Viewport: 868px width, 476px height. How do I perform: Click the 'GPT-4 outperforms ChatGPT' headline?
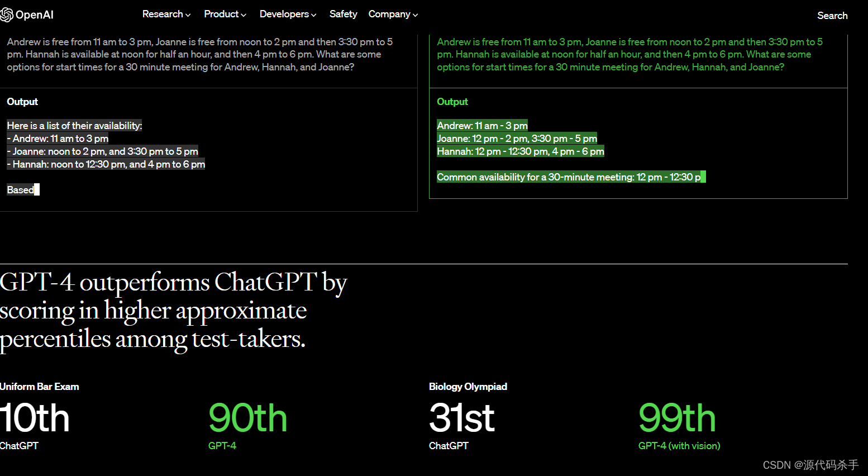click(174, 311)
